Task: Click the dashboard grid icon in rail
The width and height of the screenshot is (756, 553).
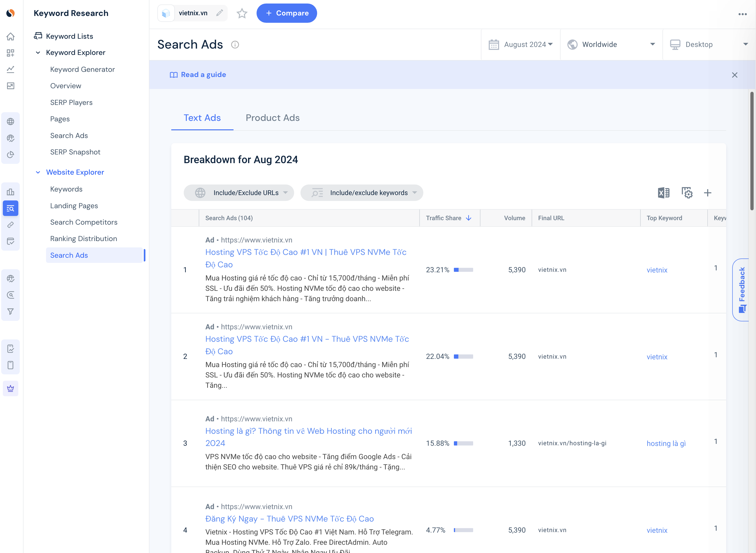Action: (x=11, y=53)
